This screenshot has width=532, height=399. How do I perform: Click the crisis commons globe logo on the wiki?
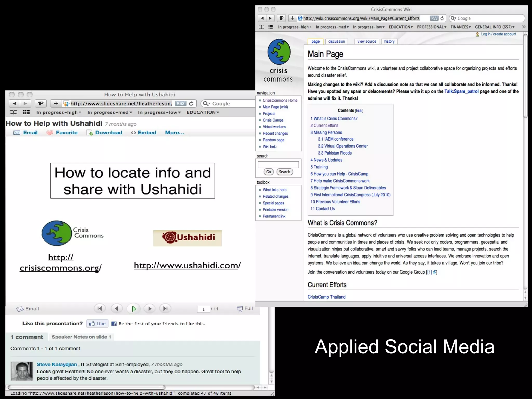(279, 52)
